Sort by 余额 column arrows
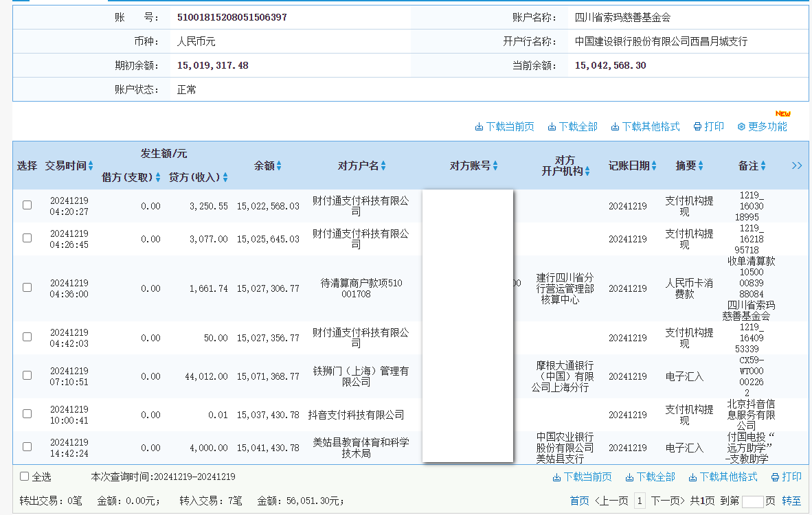Viewport: 812px width, 515px height. (279, 165)
